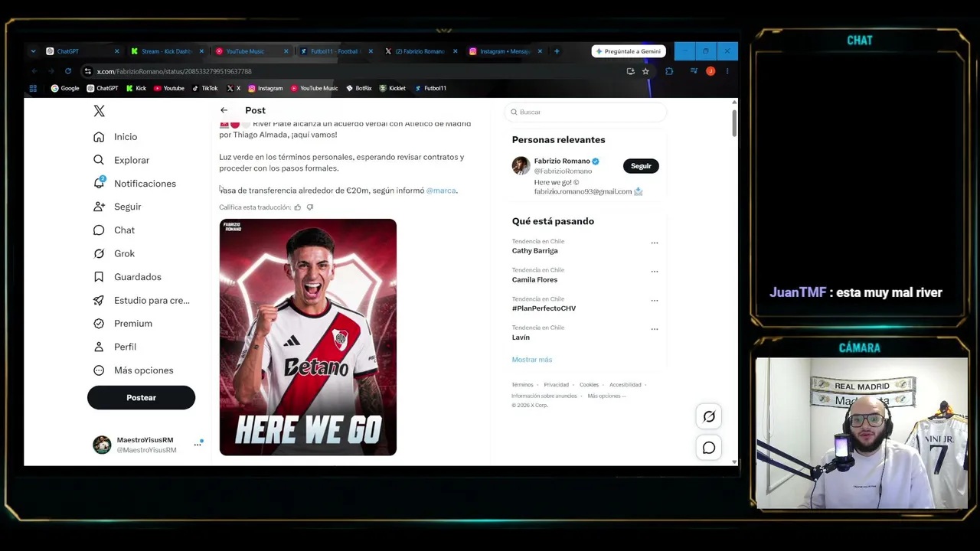The height and width of the screenshot is (551, 980).
Task: Open the ChatGPT bookmark in the bar
Action: pos(103,88)
